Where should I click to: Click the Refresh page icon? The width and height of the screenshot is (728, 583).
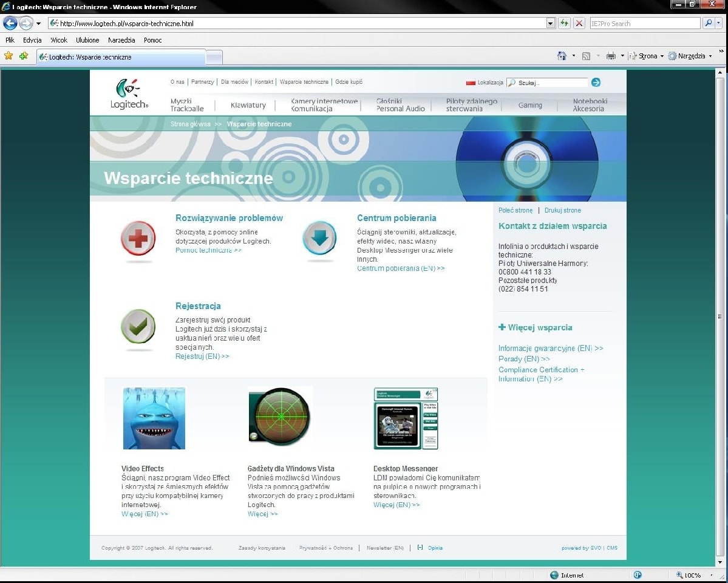[564, 23]
